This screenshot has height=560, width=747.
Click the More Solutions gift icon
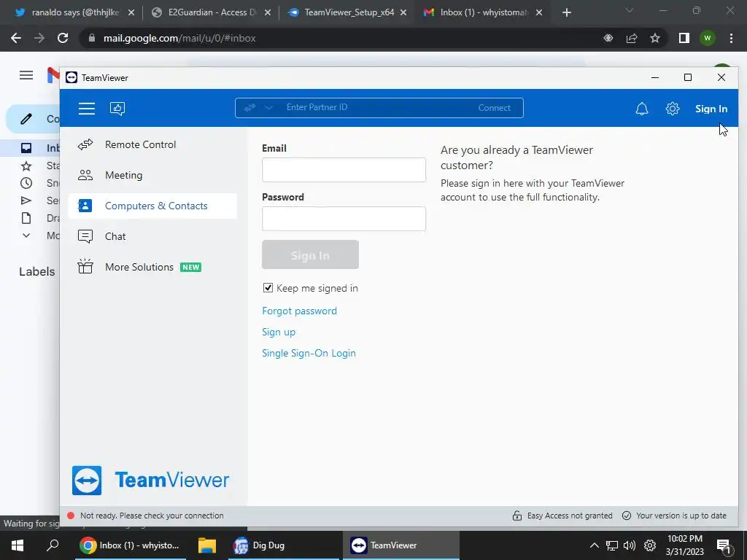(x=85, y=266)
